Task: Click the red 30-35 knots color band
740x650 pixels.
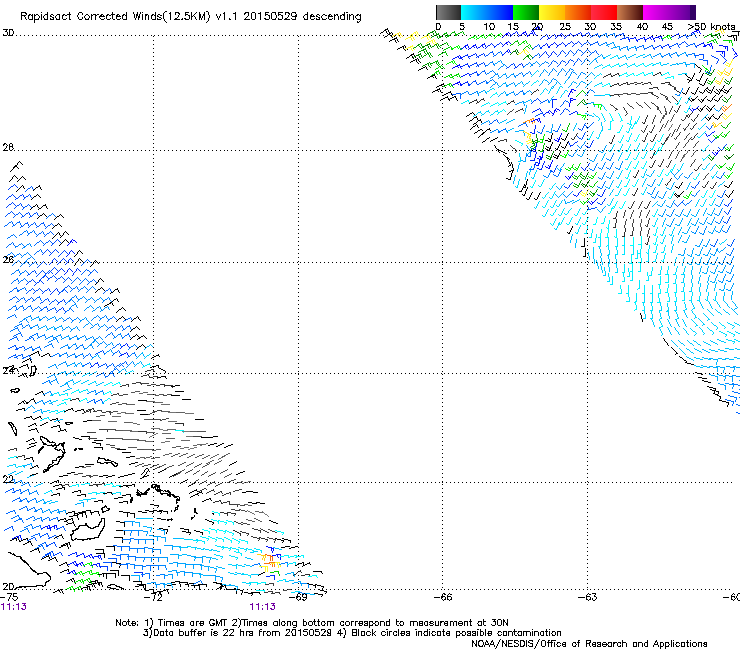Action: 604,12
